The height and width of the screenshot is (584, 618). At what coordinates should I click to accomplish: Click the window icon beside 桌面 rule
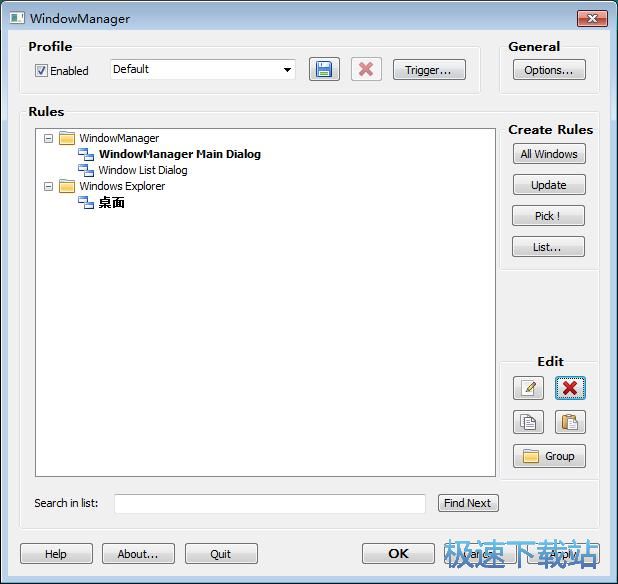point(86,203)
